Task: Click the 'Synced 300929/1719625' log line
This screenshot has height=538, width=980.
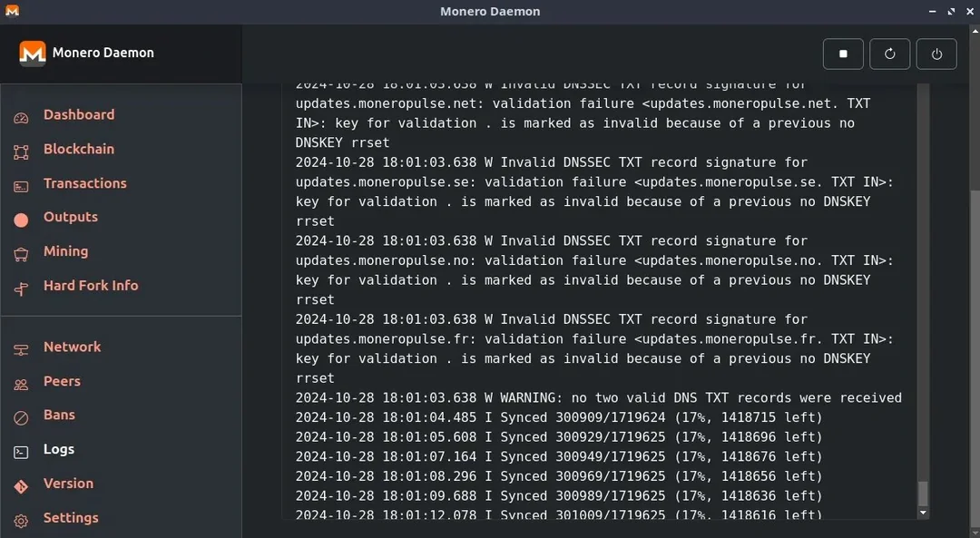Action: point(559,436)
